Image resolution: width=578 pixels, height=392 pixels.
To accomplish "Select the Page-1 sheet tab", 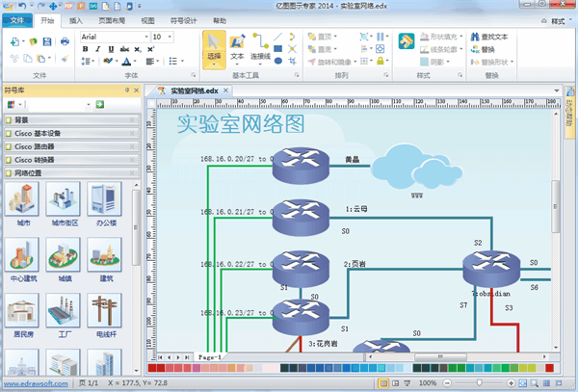I will [x=209, y=357].
